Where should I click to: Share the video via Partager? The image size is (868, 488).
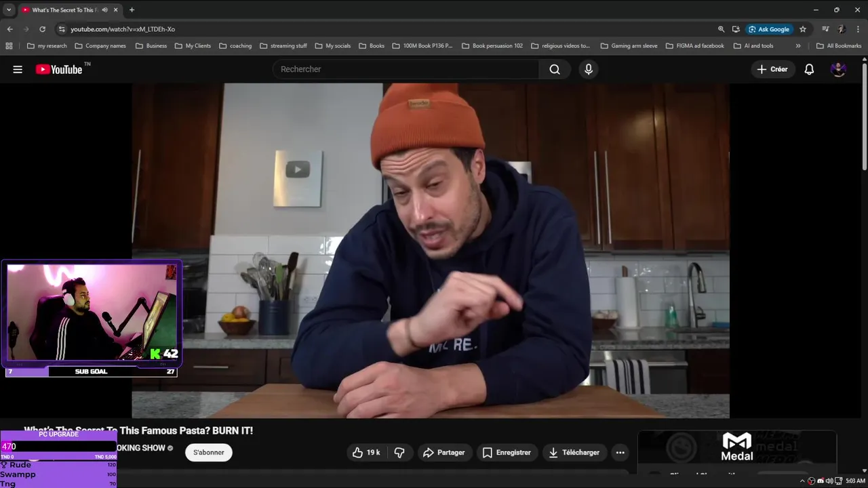point(443,452)
